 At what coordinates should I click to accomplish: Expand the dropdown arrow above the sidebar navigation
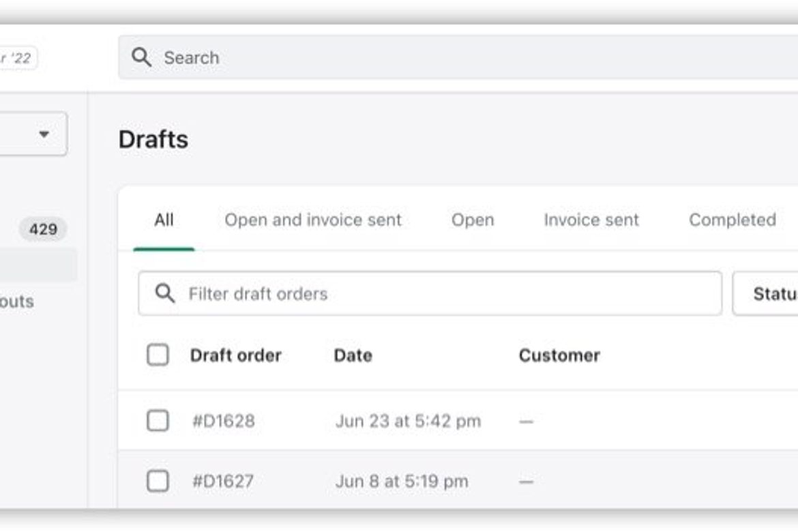44,134
